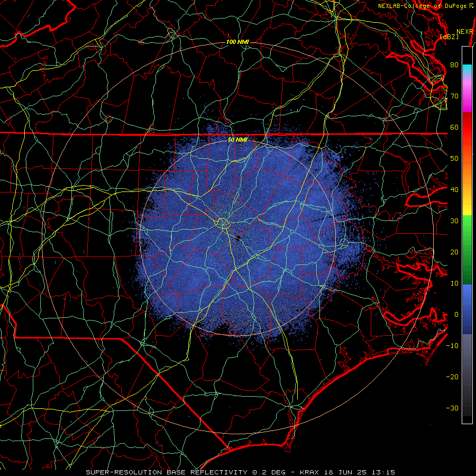Click the orange segment of reflectivity color bar
476x476 pixels.
pos(467,173)
